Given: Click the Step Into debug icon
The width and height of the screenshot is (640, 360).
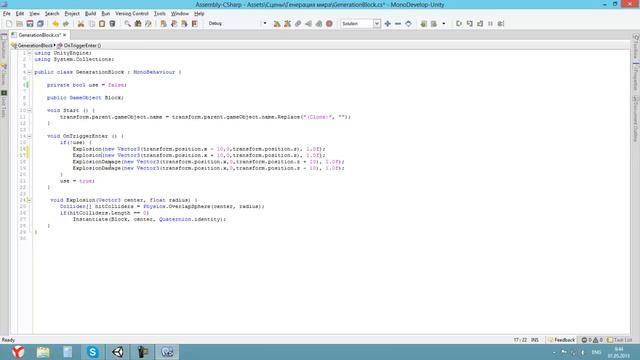Looking at the screenshot, I should pos(469,24).
